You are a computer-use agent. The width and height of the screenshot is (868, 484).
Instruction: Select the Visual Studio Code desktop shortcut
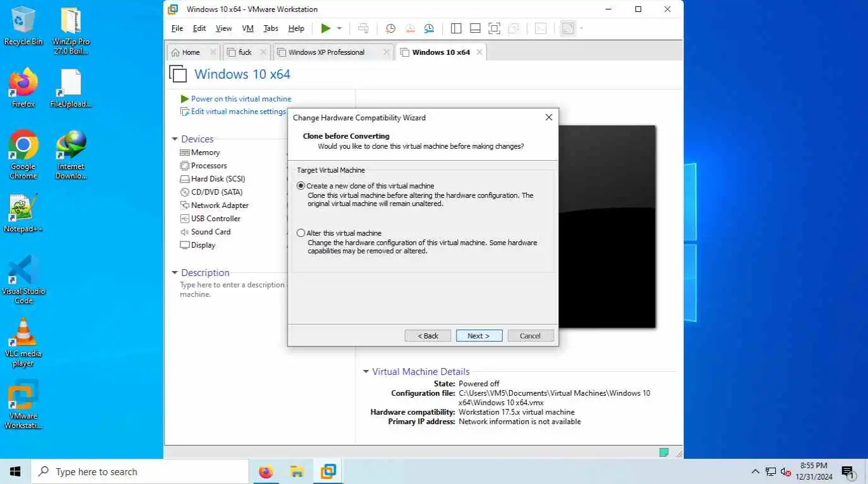tap(23, 280)
